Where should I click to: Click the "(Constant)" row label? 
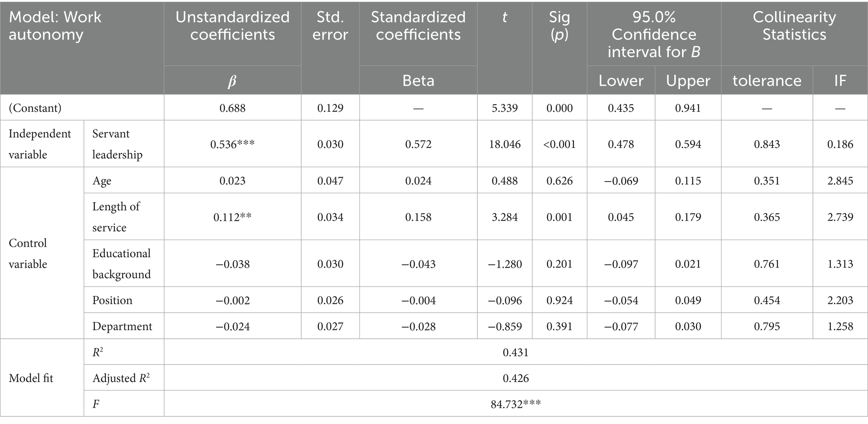coord(35,108)
